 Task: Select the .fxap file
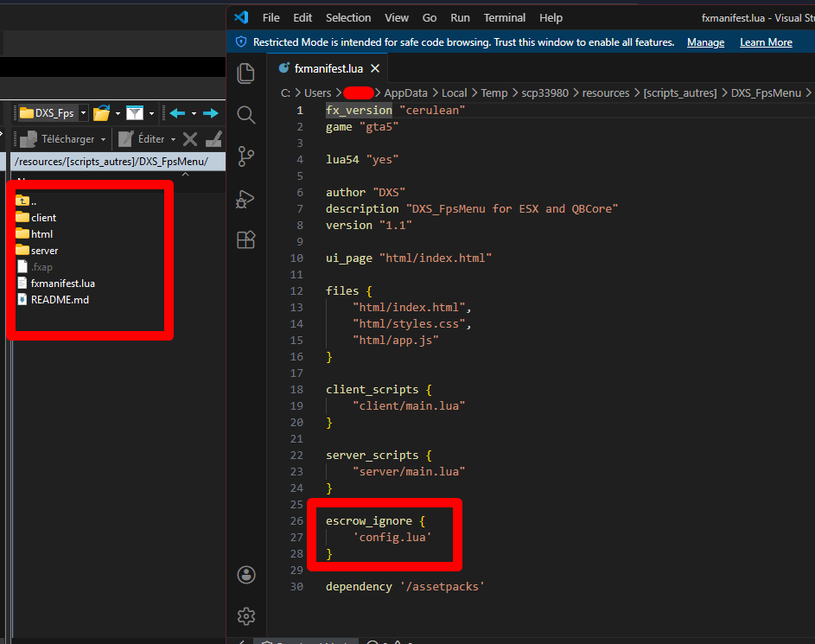(35, 267)
